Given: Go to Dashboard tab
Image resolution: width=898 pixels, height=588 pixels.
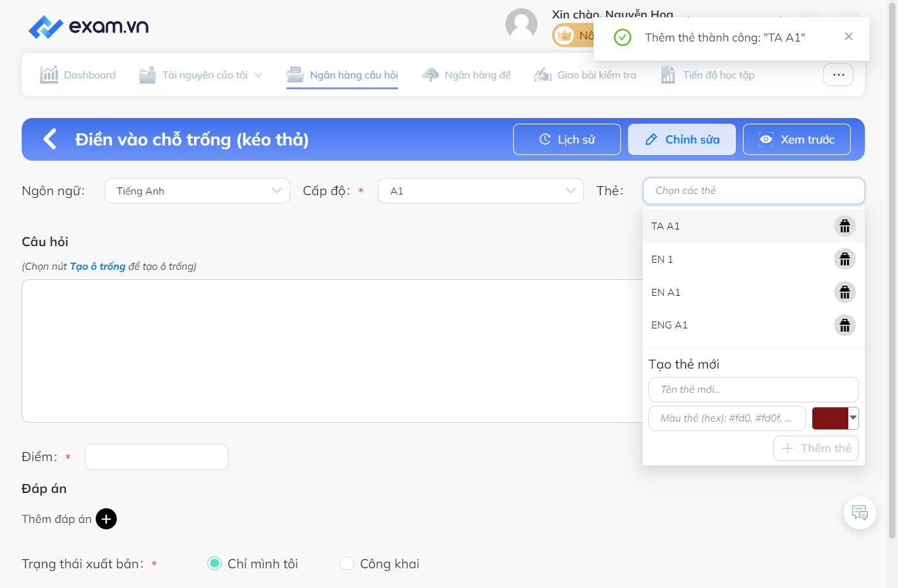Looking at the screenshot, I should pyautogui.click(x=78, y=75).
